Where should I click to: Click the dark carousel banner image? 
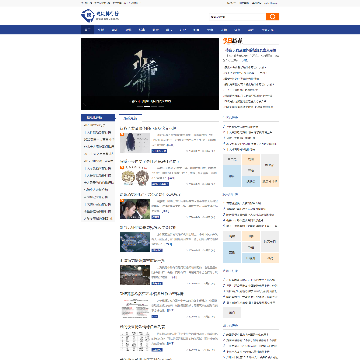click(150, 74)
